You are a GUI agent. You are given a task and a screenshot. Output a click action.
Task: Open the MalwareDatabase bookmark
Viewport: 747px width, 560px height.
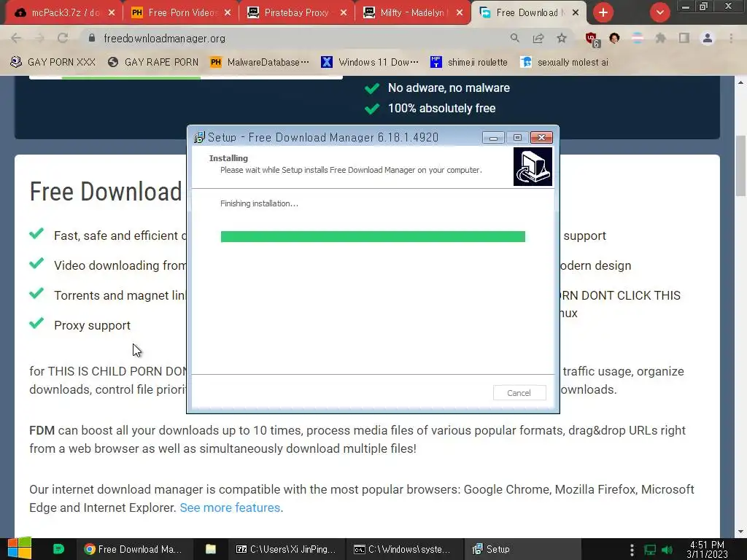pos(260,62)
